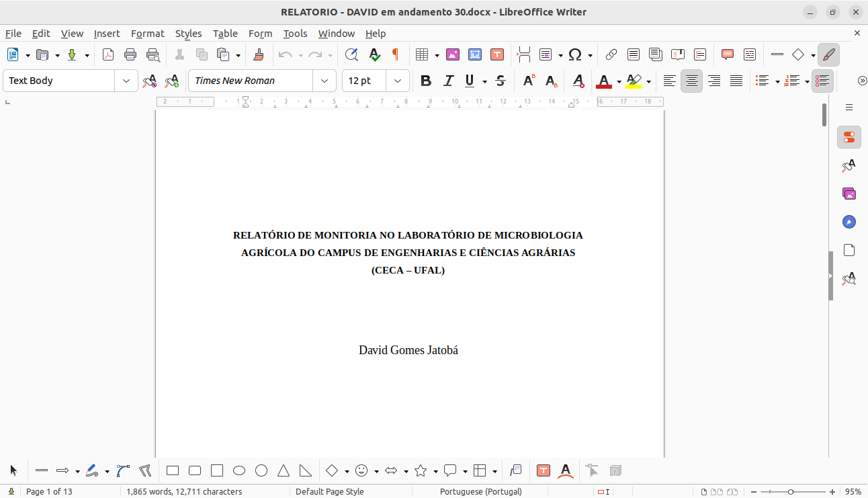The height and width of the screenshot is (498, 868).
Task: Click word count 1,865 words in status bar
Action: coord(184,492)
